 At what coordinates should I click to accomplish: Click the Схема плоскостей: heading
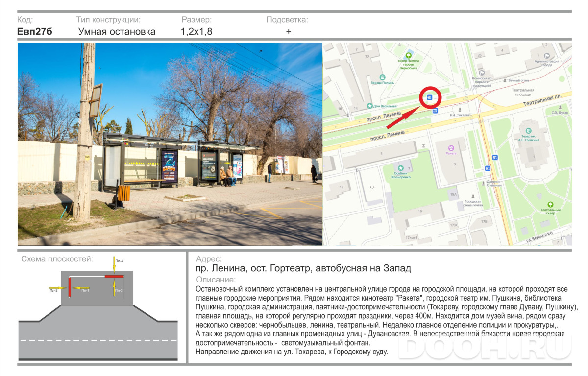coord(57,259)
